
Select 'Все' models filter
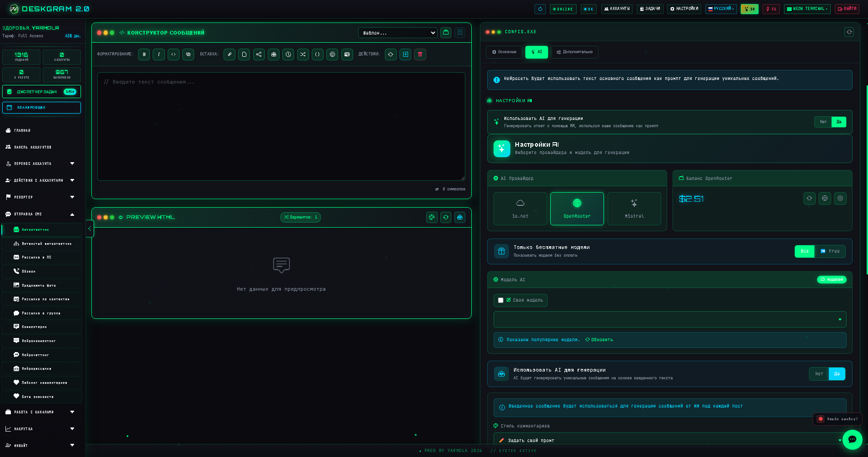pyautogui.click(x=805, y=251)
